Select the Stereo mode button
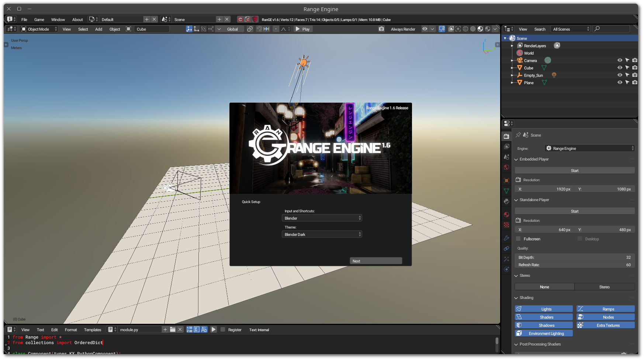644x360 pixels. coord(605,287)
